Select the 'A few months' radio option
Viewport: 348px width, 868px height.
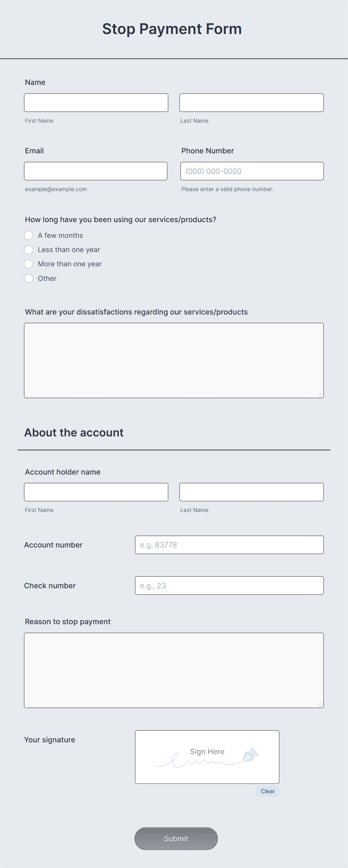(x=28, y=235)
